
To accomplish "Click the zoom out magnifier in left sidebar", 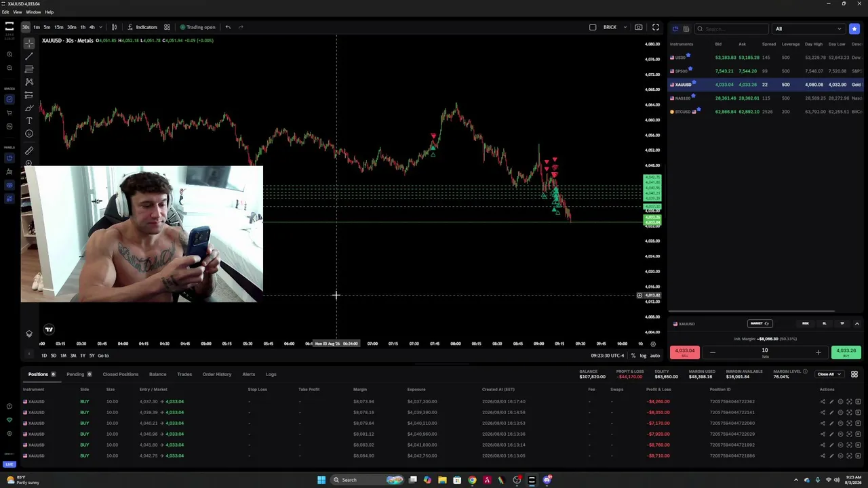I will click(9, 68).
